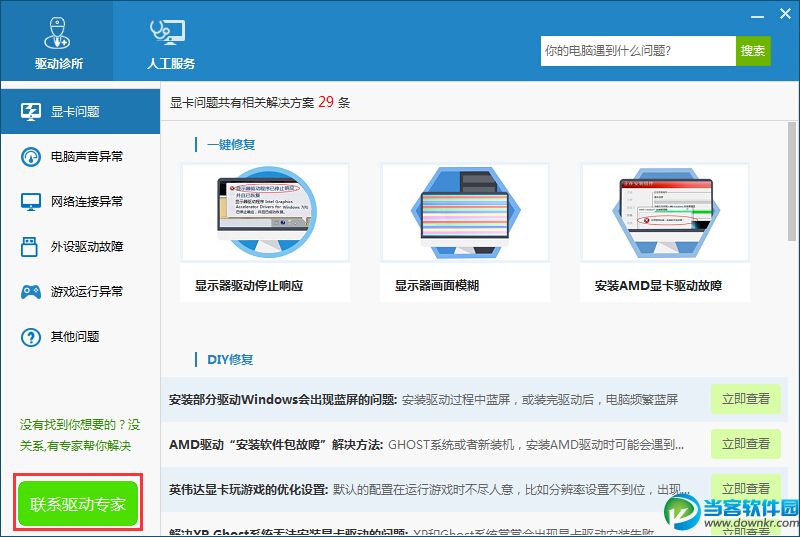Click the 显示器驱动停止响应 caption
The image size is (800, 537).
[x=249, y=286]
